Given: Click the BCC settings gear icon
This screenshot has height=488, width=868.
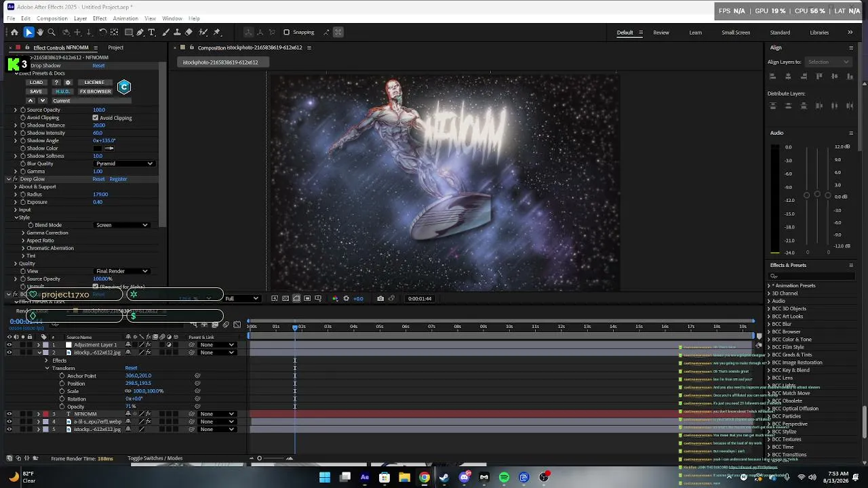Looking at the screenshot, I should point(67,83).
